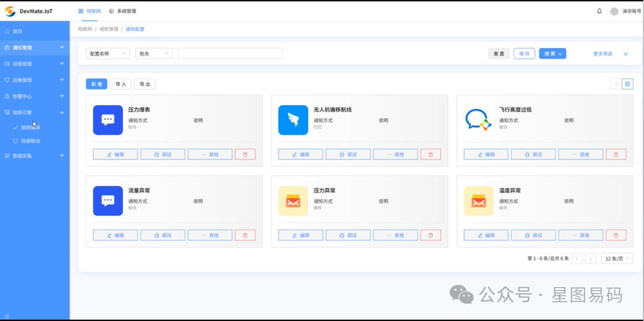Delete the 温度异常 config
Screen dimensions: 644x321
616,235
